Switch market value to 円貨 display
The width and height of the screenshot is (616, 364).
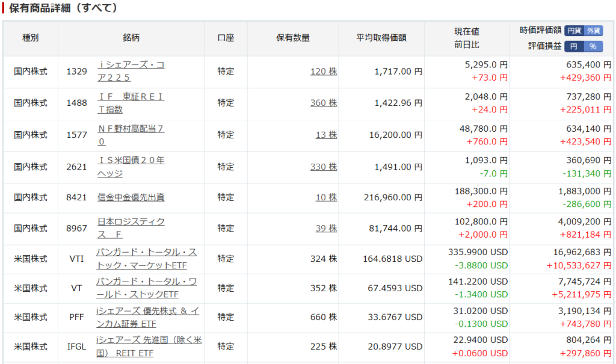[x=574, y=31]
